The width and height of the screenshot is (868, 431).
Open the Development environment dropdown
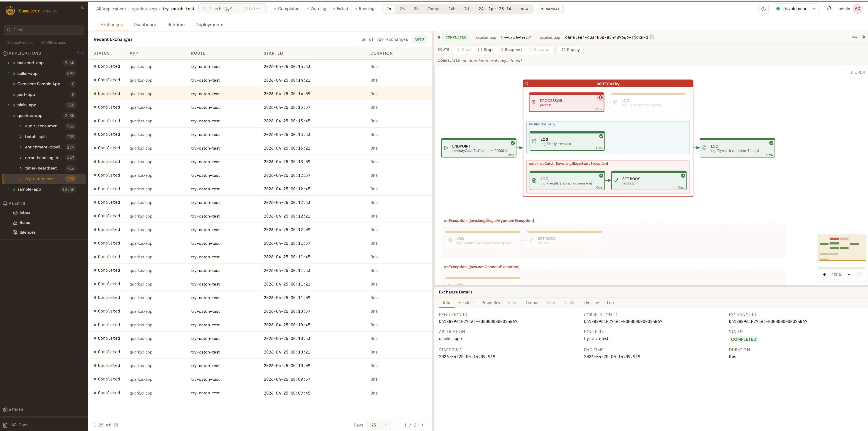click(796, 8)
